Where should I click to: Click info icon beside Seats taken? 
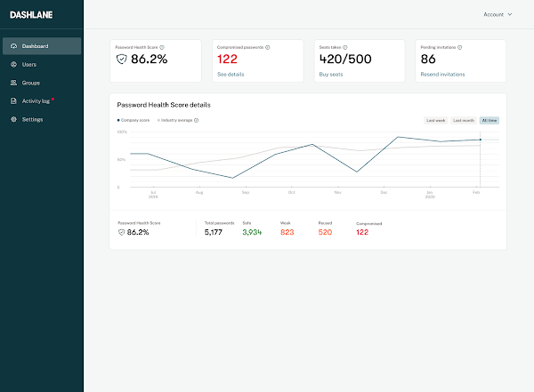coord(345,47)
